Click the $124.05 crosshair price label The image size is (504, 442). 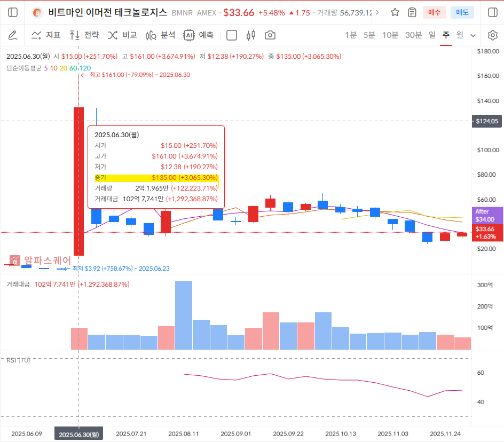(x=487, y=121)
